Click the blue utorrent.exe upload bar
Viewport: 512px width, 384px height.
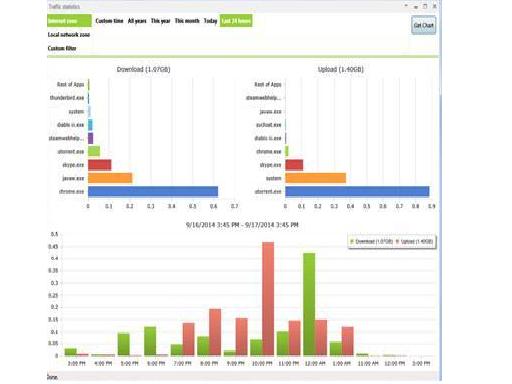click(x=357, y=192)
